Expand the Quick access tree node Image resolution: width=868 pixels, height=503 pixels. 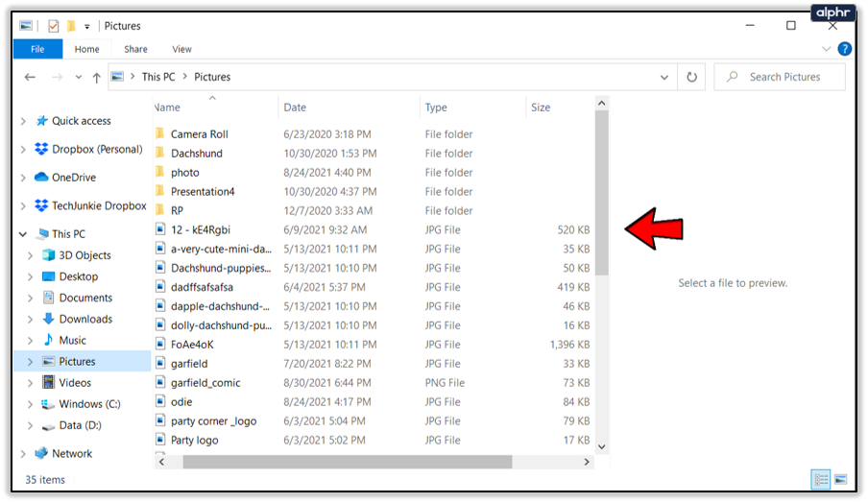23,121
